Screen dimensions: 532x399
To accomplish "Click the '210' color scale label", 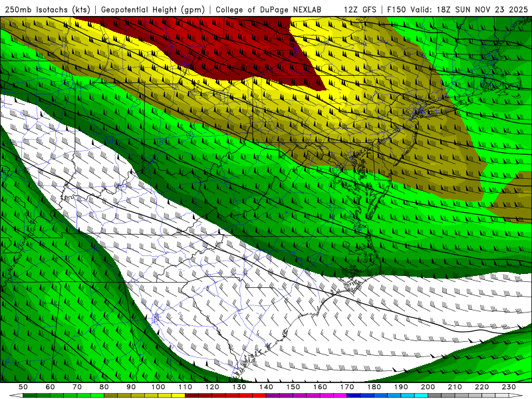I will (455, 387).
